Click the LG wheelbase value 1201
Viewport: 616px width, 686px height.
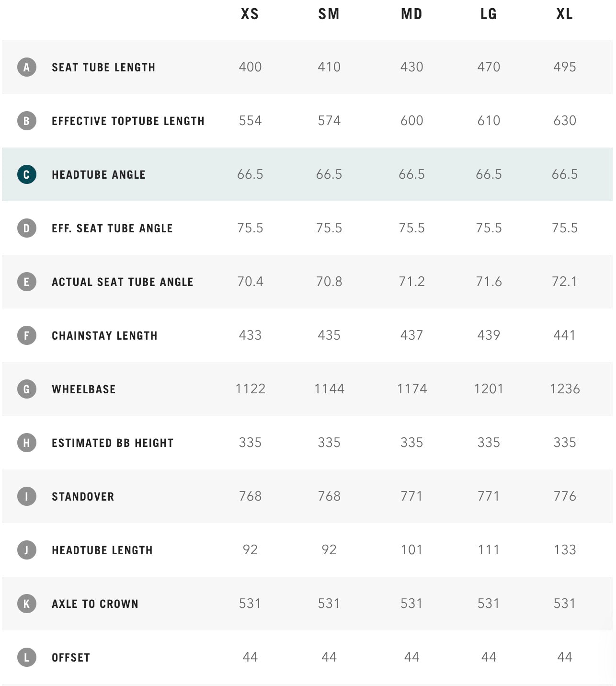point(489,389)
